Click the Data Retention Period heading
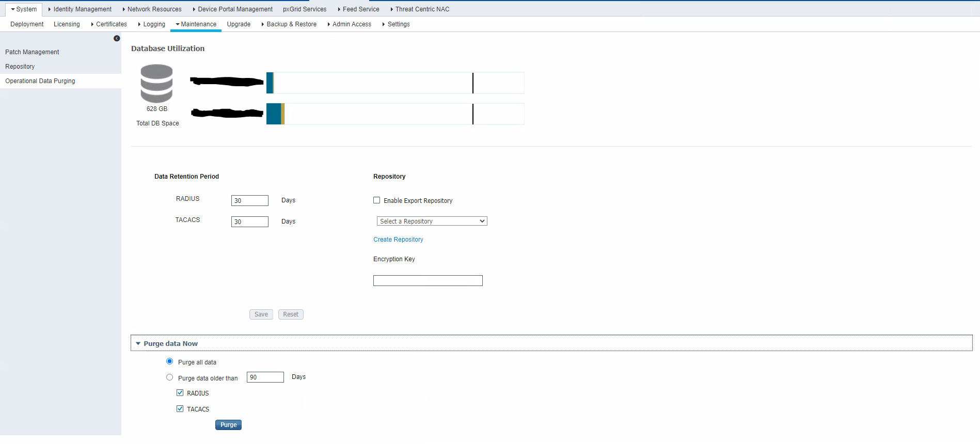Image resolution: width=980 pixels, height=444 pixels. pos(186,177)
